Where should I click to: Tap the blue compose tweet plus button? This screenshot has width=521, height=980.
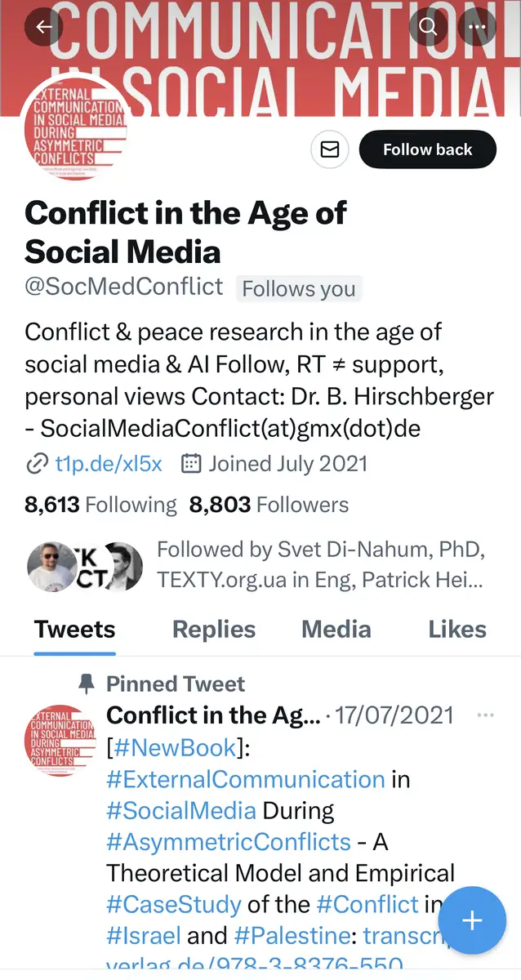pos(472,920)
